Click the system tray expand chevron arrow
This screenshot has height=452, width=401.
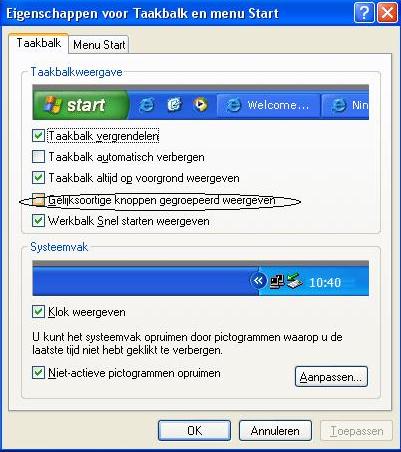258,281
